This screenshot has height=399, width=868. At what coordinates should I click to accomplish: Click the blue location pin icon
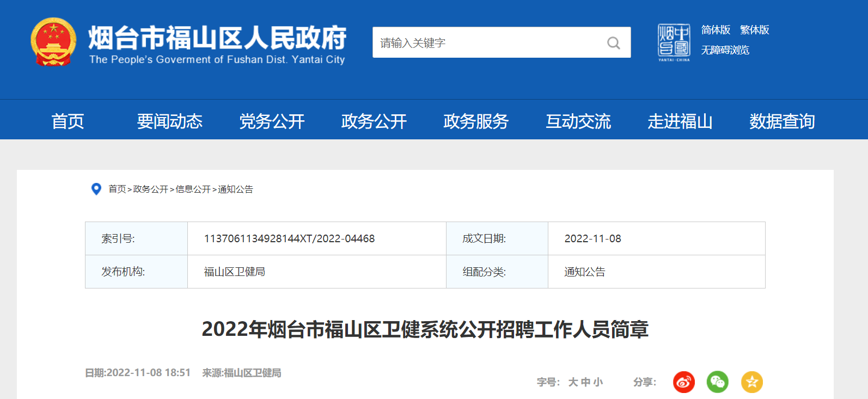pyautogui.click(x=96, y=189)
